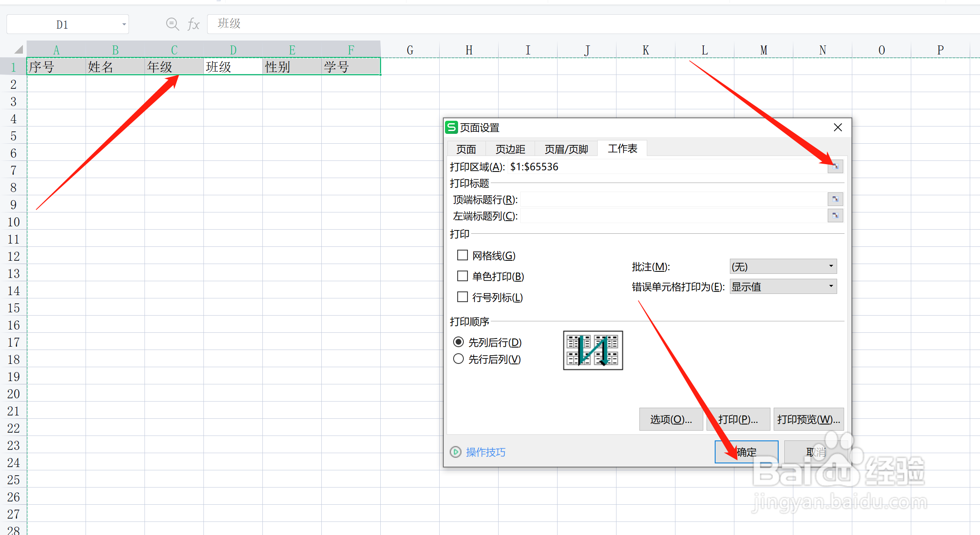The height and width of the screenshot is (535, 980).
Task: Click the zoom magnifier icon beside fx
Action: click(x=172, y=24)
